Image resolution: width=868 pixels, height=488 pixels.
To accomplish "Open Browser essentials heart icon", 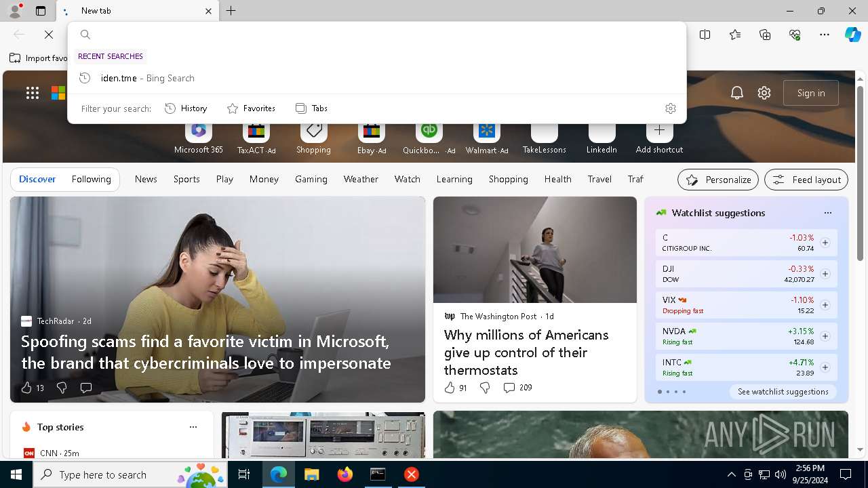I will pyautogui.click(x=795, y=35).
